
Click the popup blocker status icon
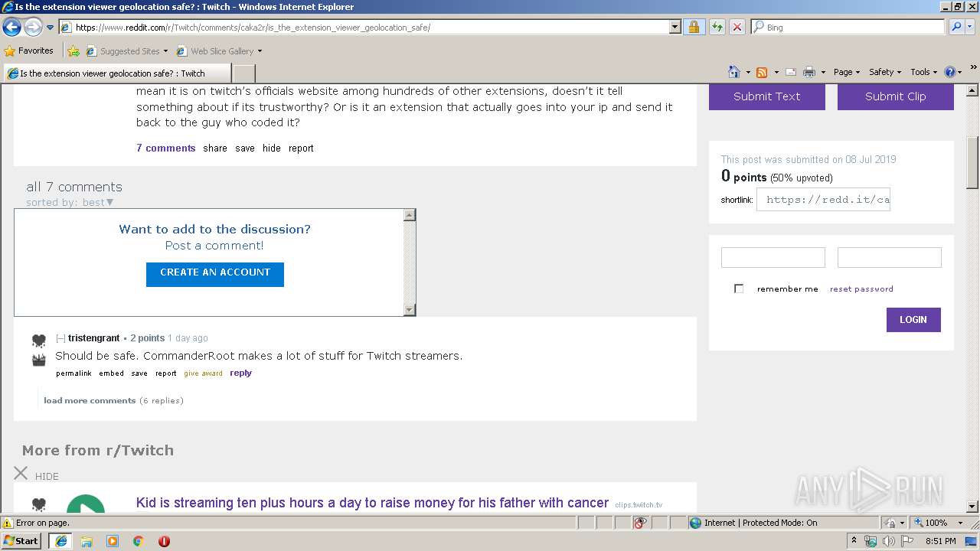(641, 523)
